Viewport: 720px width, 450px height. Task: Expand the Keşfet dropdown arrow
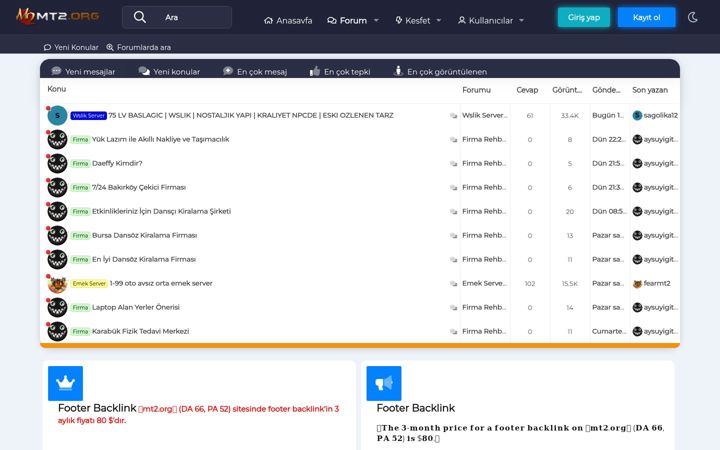pyautogui.click(x=439, y=21)
